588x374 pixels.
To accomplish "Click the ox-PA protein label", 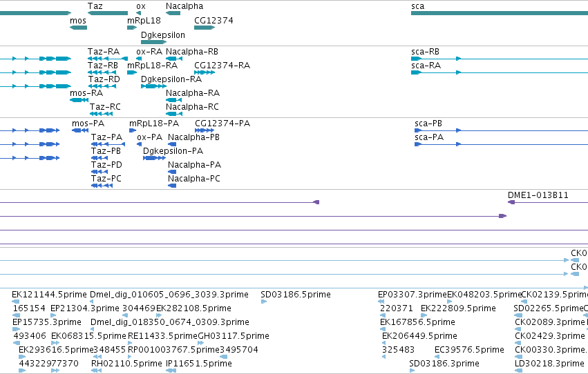I will [x=150, y=137].
